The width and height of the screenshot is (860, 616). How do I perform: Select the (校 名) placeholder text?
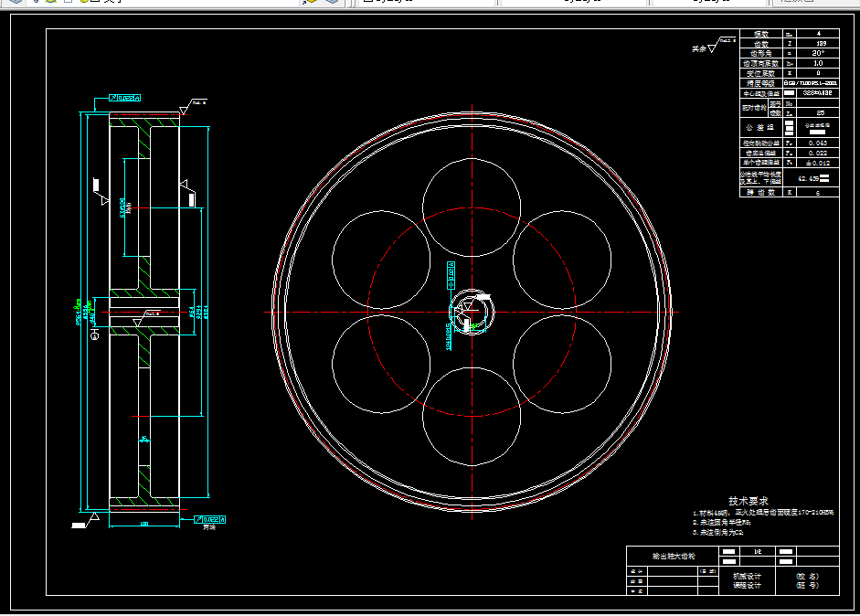click(807, 576)
